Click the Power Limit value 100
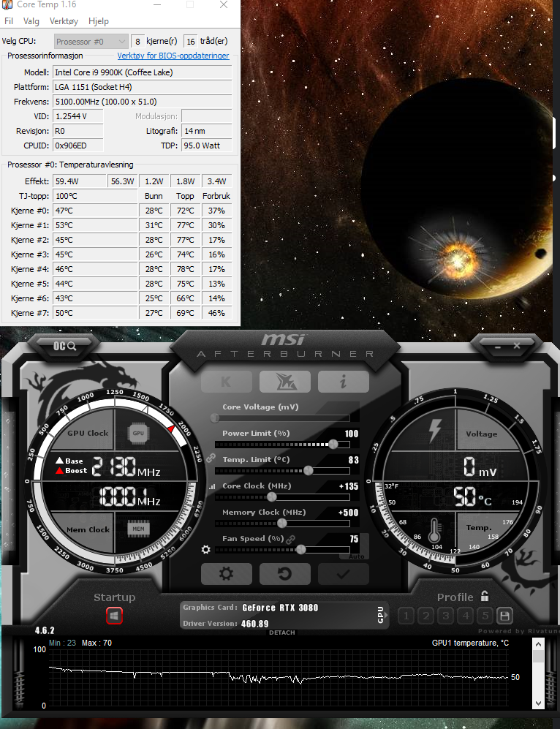Screen dimensions: 560x729 [x=352, y=434]
